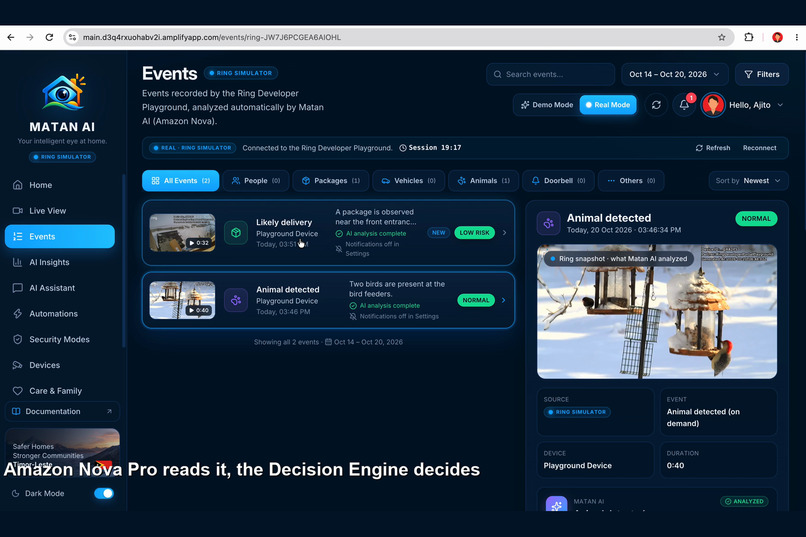The width and height of the screenshot is (806, 537).
Task: Open AI Assistant page
Action: point(60,288)
